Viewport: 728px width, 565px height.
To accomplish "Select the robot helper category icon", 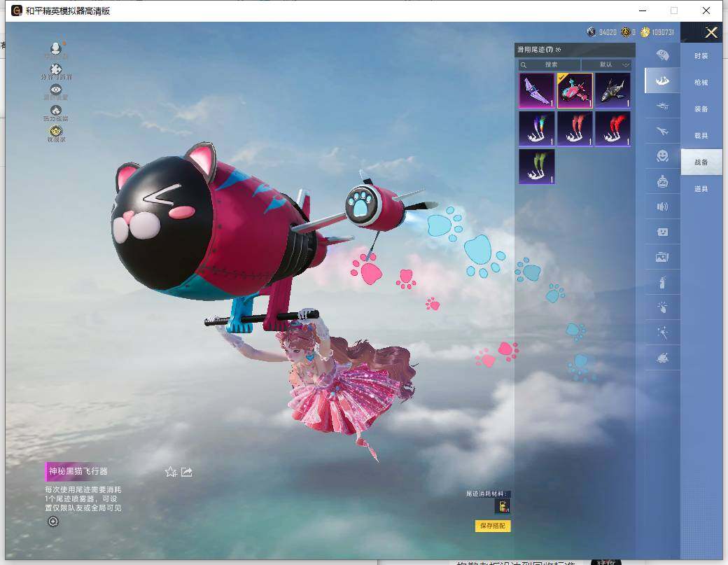I will [x=662, y=181].
